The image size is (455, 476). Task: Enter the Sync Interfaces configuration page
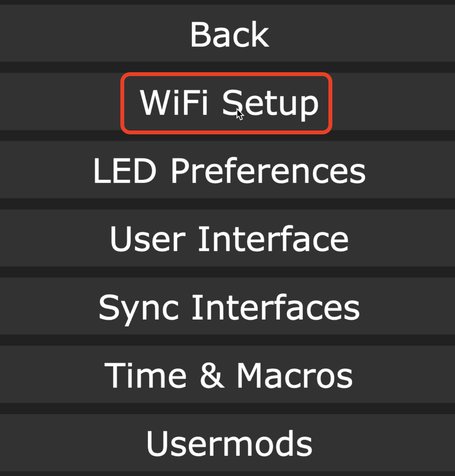tap(229, 307)
